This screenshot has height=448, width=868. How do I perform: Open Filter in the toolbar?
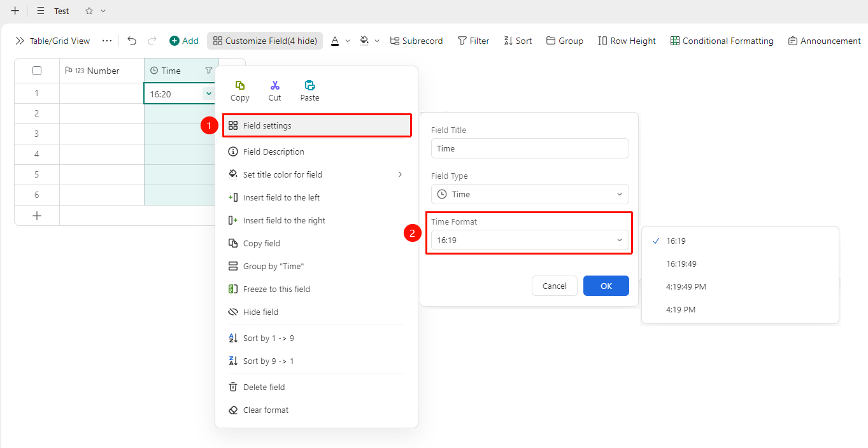(473, 41)
